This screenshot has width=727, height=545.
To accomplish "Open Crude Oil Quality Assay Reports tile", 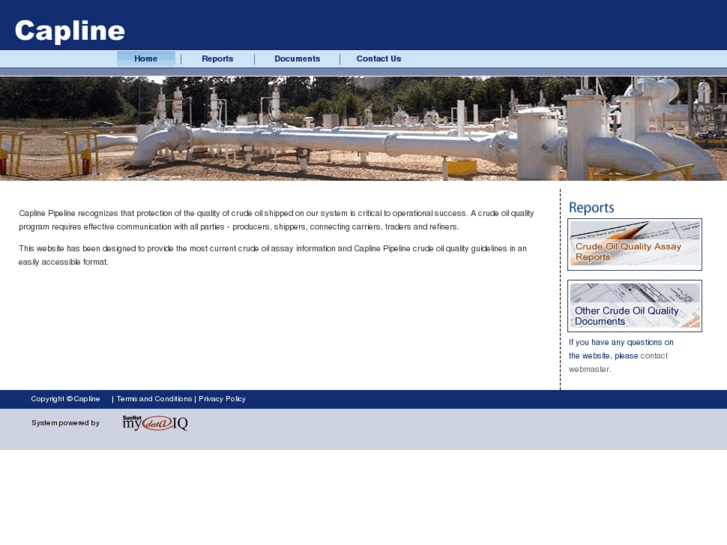I will tap(635, 244).
